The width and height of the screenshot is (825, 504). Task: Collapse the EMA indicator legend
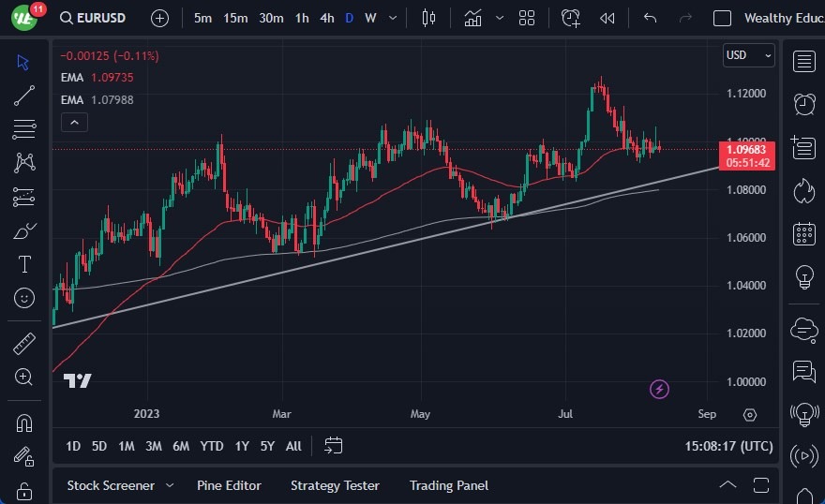(74, 122)
